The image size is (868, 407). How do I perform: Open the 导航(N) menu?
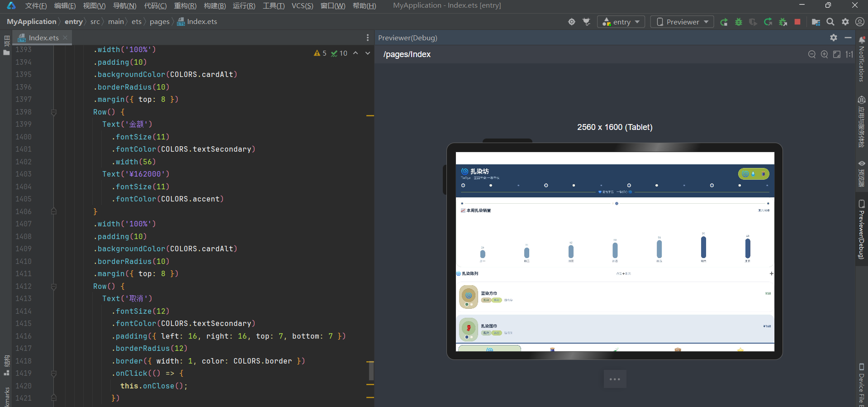pyautogui.click(x=124, y=5)
